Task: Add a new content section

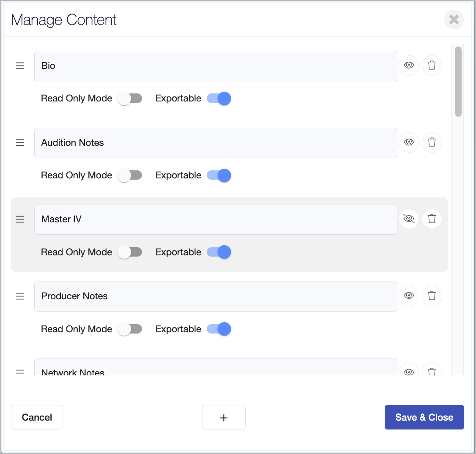Action: tap(224, 417)
